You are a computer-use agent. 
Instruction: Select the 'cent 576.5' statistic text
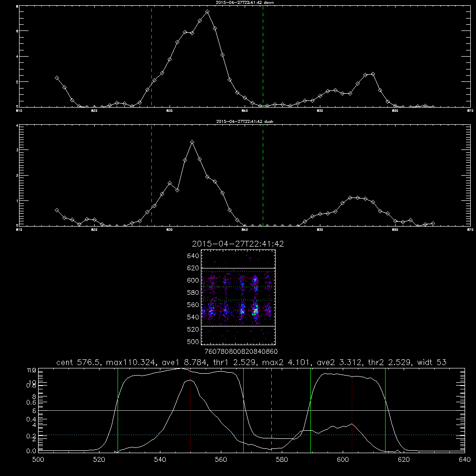pyautogui.click(x=79, y=362)
